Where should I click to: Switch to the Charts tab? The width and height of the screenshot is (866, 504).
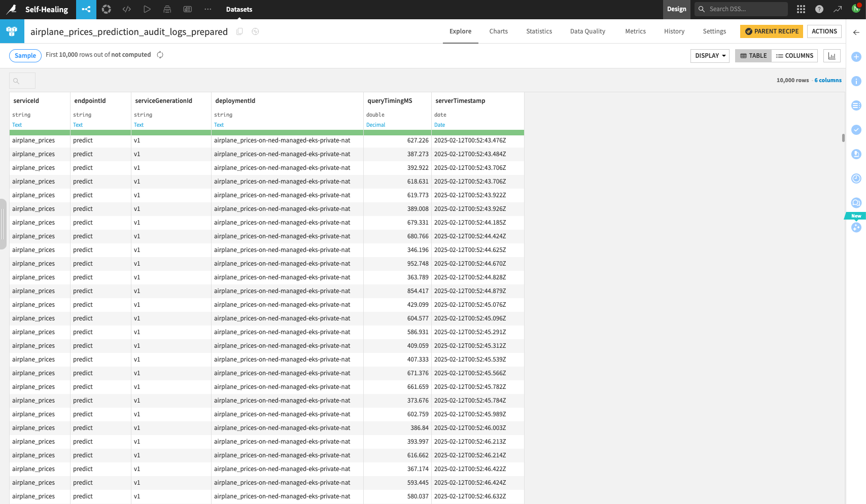[498, 31]
